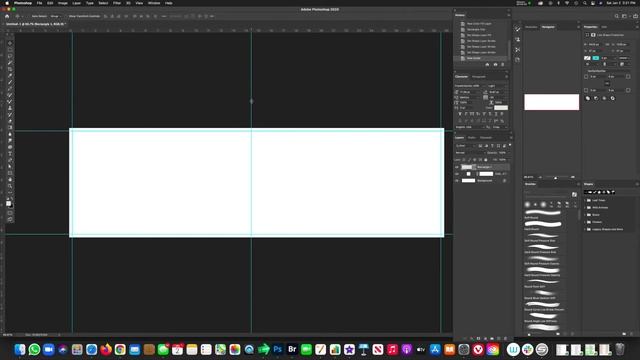Image resolution: width=640 pixels, height=360 pixels.
Task: Select the Path Selection arrow tool
Action: (x=10, y=167)
